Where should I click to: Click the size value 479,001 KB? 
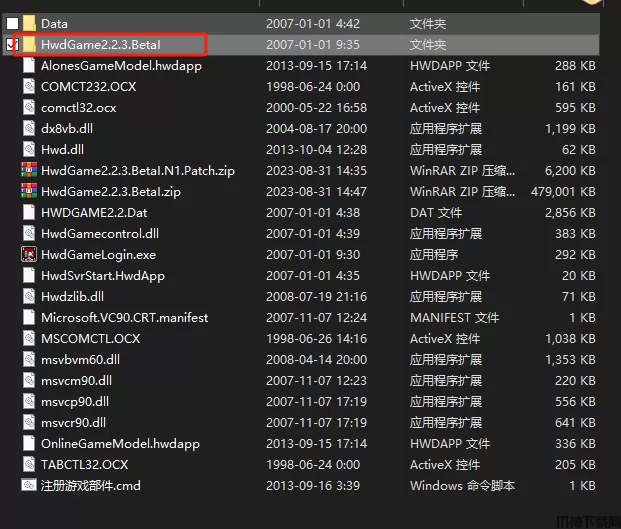point(563,192)
